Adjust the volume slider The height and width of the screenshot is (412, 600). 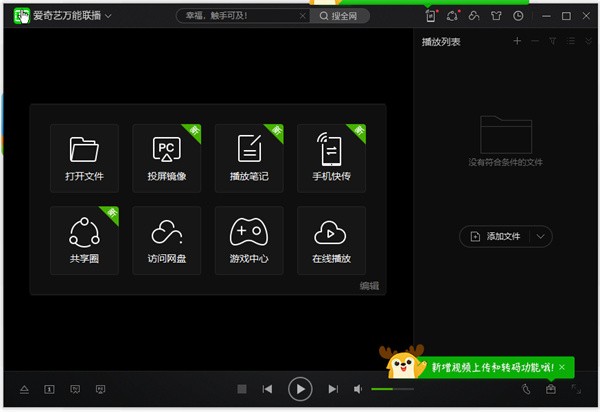point(392,389)
